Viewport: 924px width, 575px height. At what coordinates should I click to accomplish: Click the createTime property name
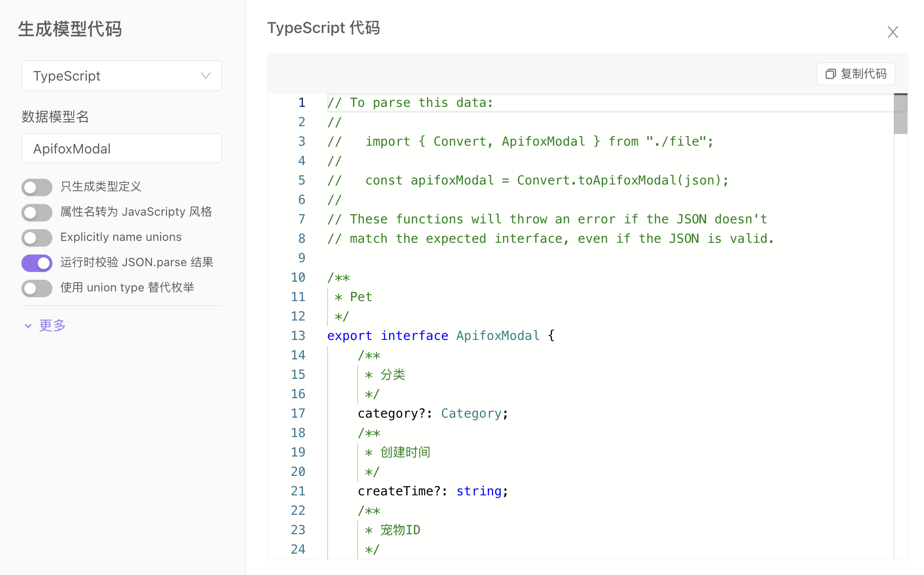(x=395, y=491)
